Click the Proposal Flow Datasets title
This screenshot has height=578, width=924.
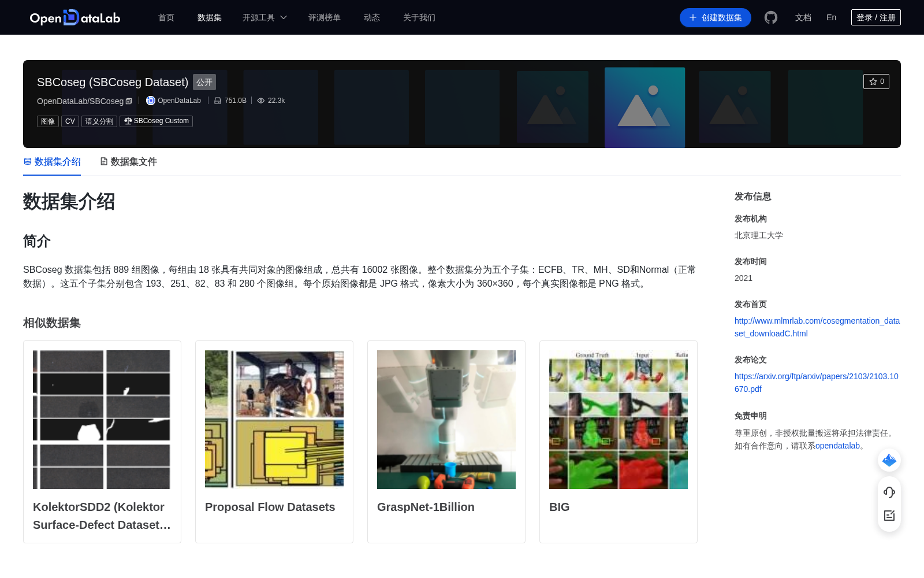pyautogui.click(x=270, y=507)
